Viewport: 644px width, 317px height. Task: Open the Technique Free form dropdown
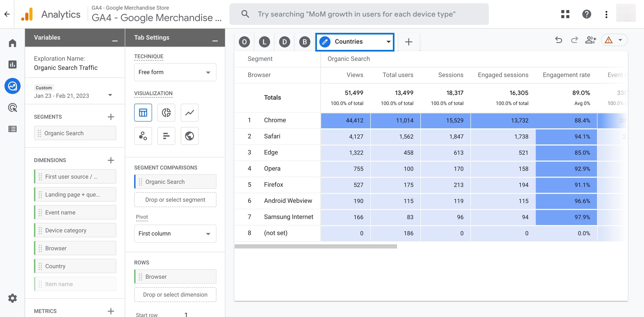tap(175, 72)
